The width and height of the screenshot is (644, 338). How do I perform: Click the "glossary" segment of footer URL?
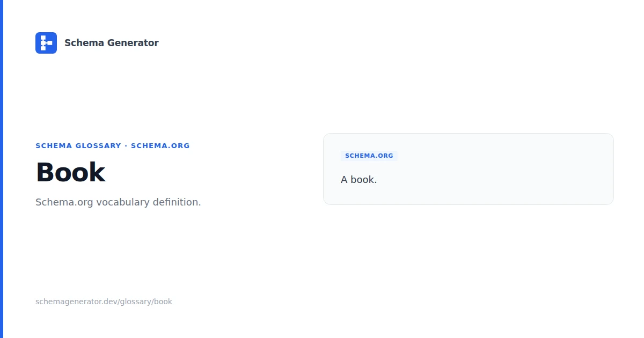click(135, 302)
